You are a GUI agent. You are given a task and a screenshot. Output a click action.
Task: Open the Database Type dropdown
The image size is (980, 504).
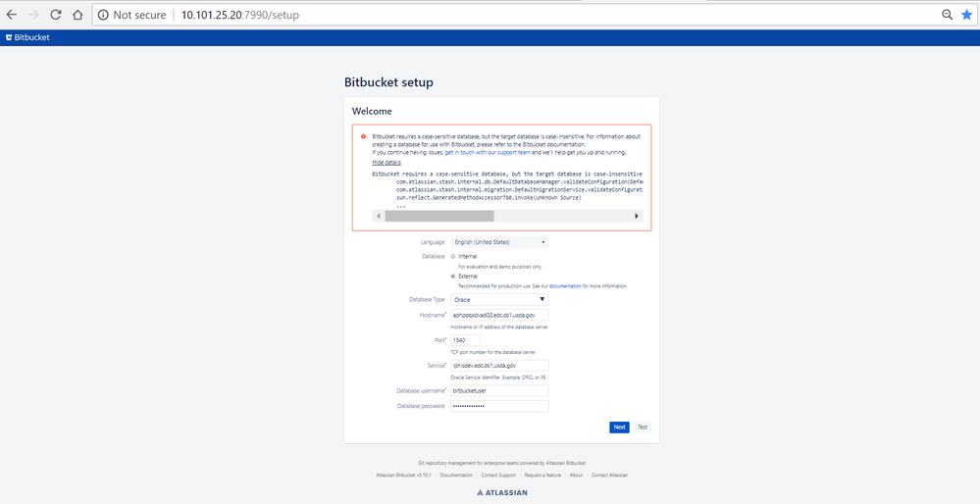(x=499, y=300)
